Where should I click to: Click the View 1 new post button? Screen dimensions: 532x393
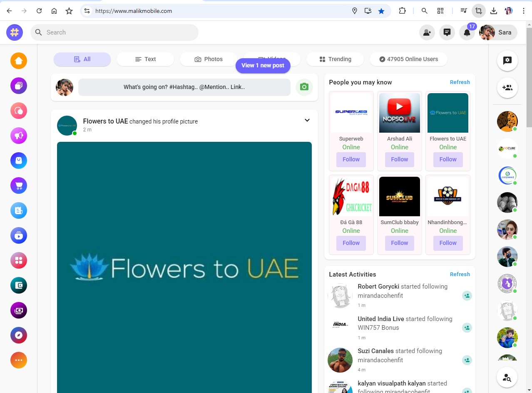coord(263,65)
